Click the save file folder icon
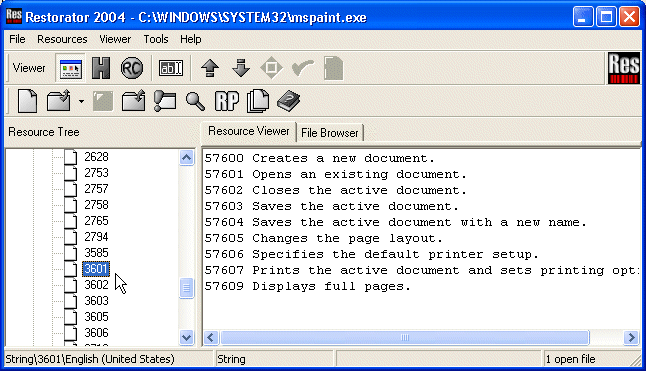The image size is (646, 371). click(133, 101)
